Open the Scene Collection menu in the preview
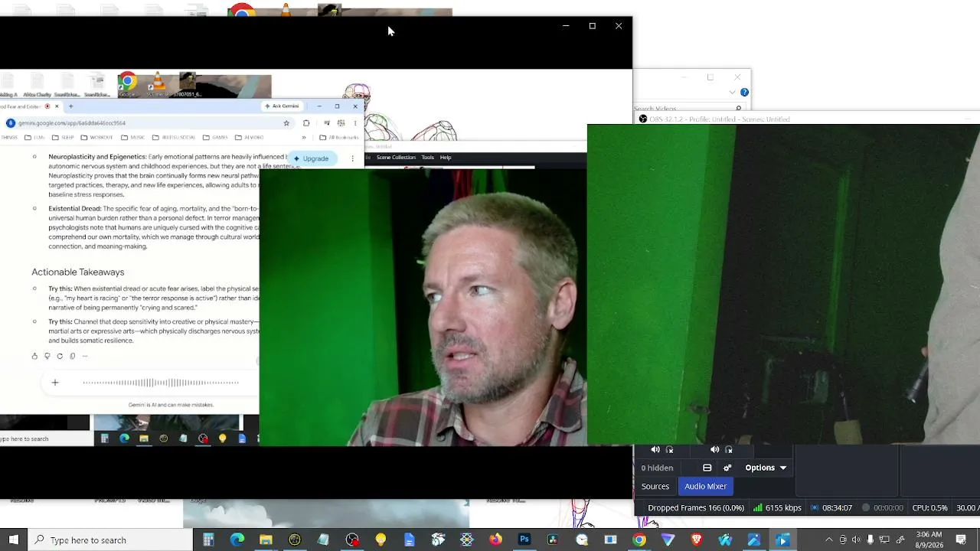Viewport: 980px width, 551px height. click(396, 158)
